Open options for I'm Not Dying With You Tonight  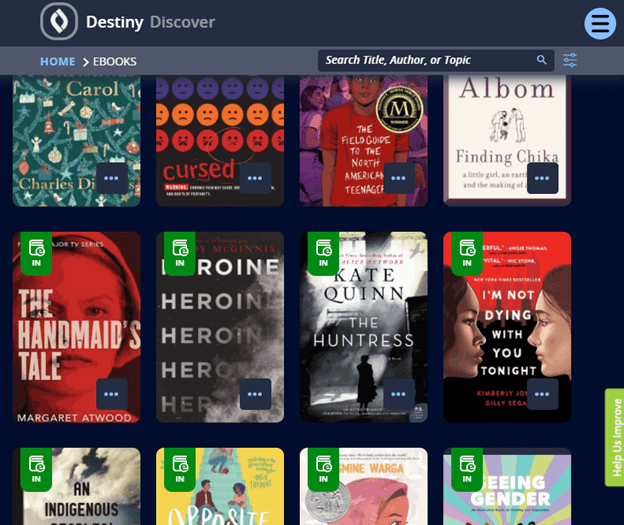point(542,394)
